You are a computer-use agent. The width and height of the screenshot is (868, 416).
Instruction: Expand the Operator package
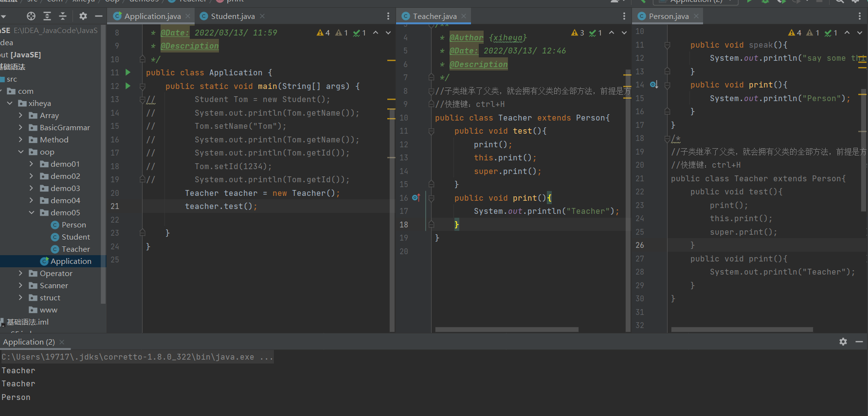coord(20,273)
